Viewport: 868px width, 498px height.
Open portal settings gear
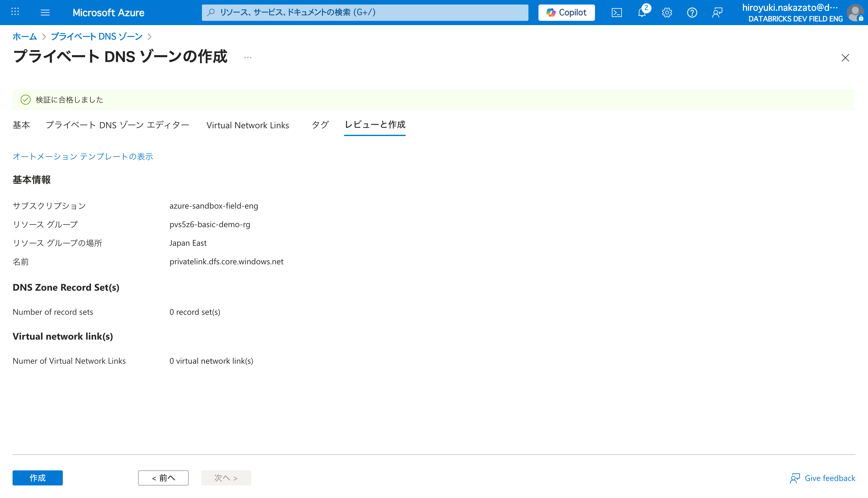point(667,13)
